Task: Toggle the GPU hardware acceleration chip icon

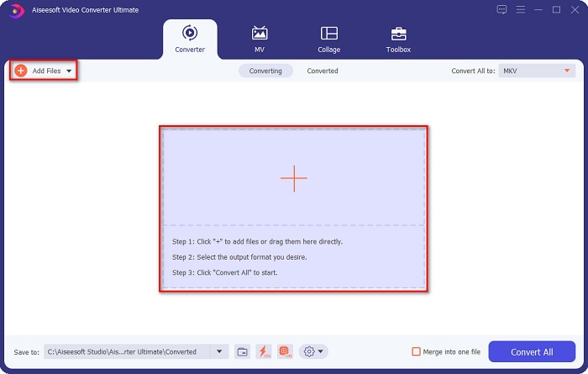Action: click(x=285, y=352)
